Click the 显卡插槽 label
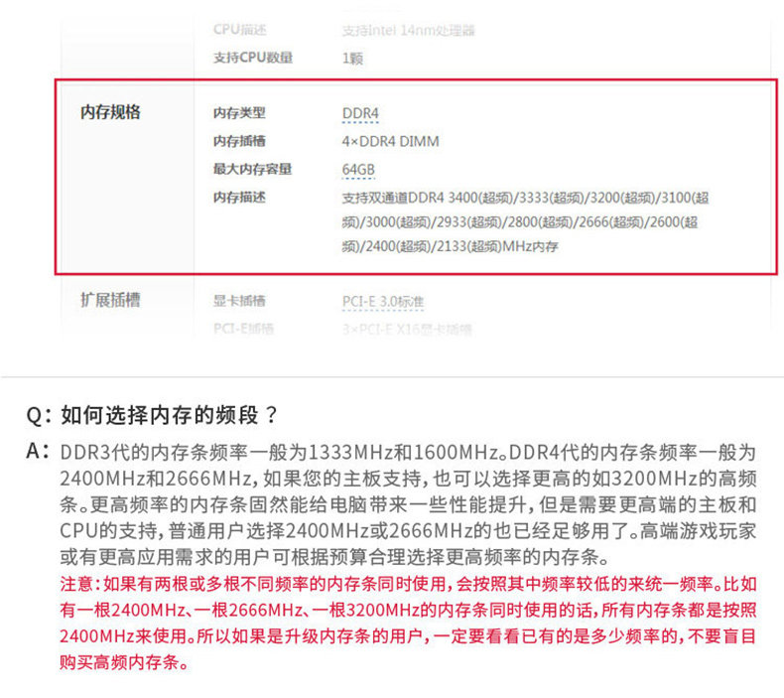This screenshot has width=784, height=698. (x=239, y=301)
